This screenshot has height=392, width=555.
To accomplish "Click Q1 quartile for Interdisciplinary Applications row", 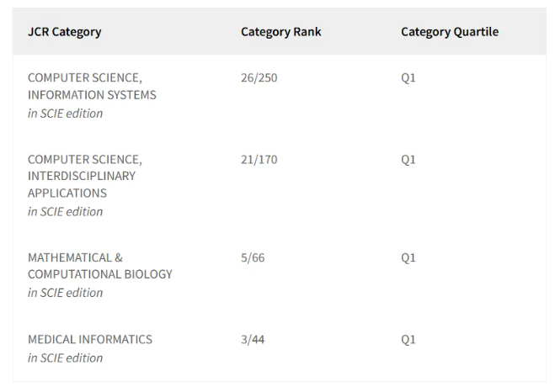I will (x=408, y=160).
